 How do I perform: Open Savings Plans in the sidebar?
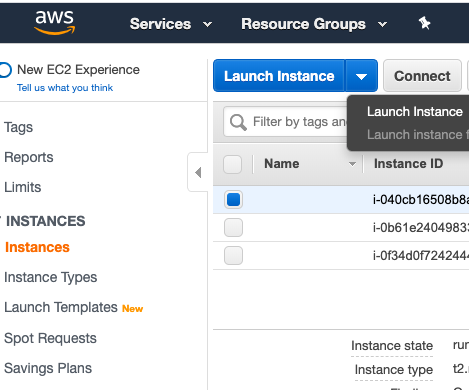(x=48, y=368)
